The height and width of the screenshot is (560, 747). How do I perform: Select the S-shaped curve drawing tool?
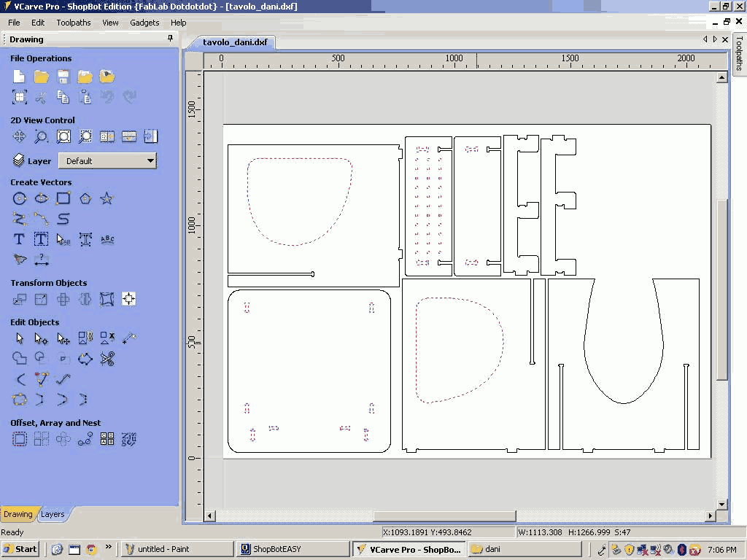pos(63,219)
